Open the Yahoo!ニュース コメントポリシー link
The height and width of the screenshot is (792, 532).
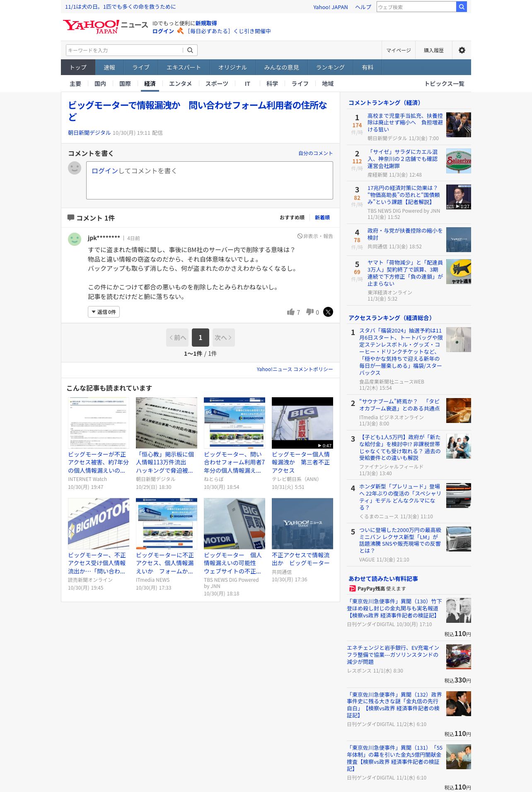pyautogui.click(x=295, y=369)
